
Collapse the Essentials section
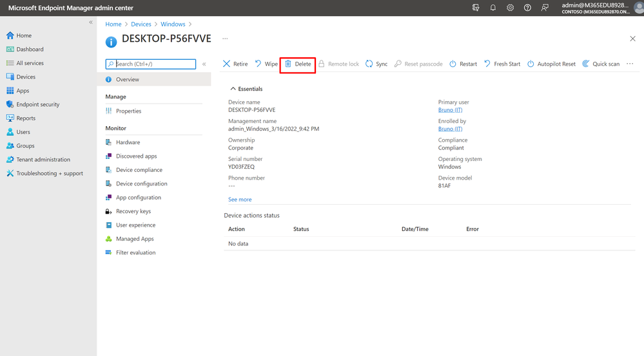coord(246,89)
